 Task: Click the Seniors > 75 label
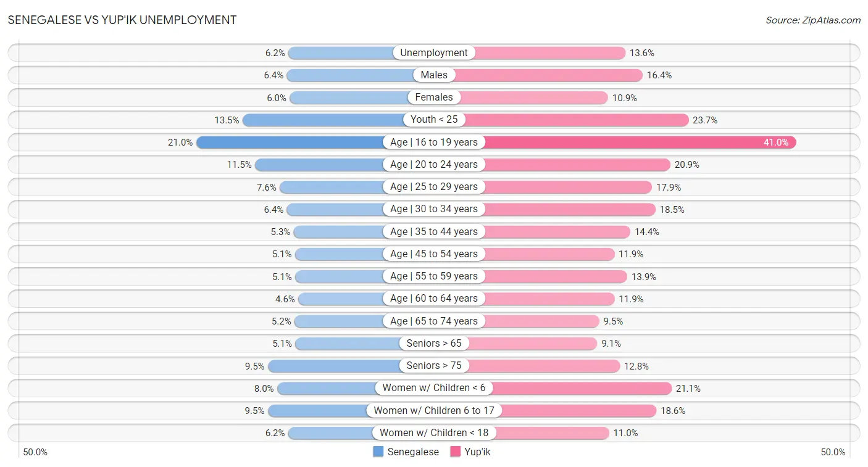click(434, 366)
